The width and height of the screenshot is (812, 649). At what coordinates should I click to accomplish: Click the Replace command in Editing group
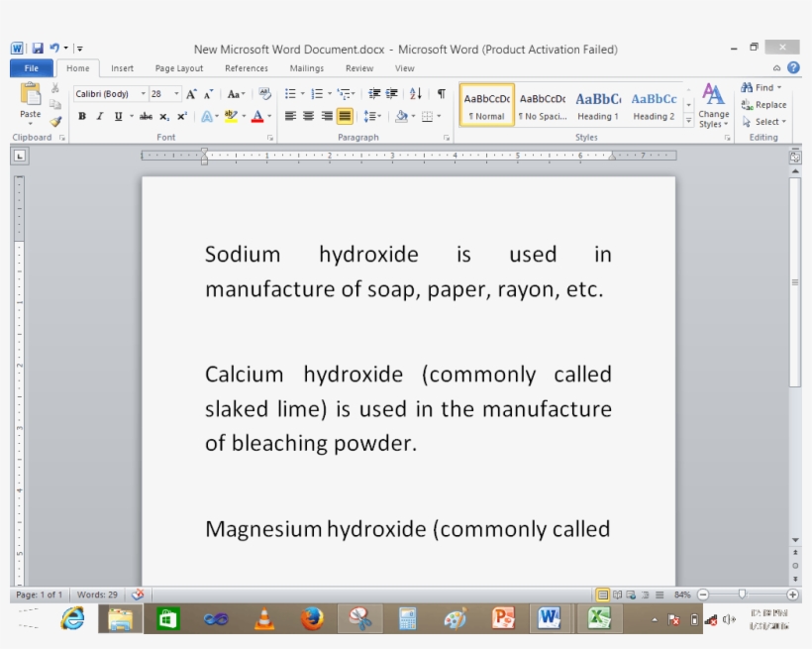tap(763, 104)
